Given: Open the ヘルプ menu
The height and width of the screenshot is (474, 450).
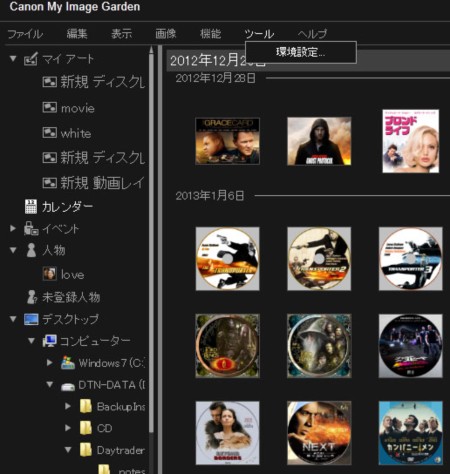Looking at the screenshot, I should pos(312,34).
